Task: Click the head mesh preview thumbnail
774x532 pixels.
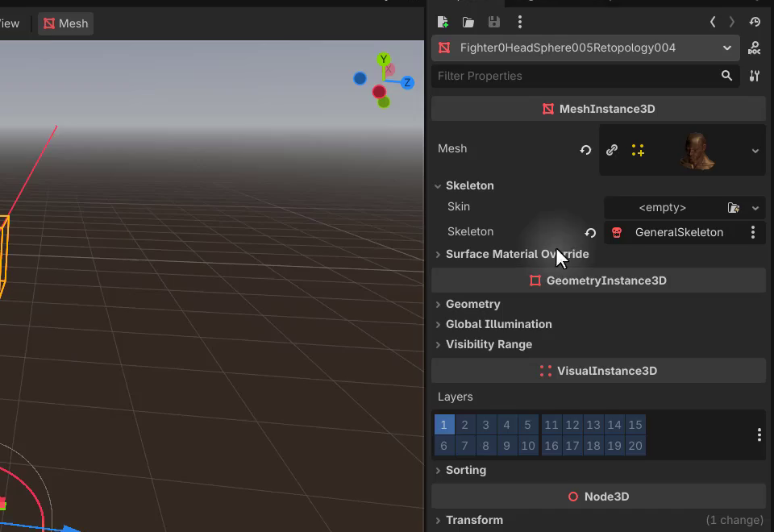Action: tap(697, 151)
